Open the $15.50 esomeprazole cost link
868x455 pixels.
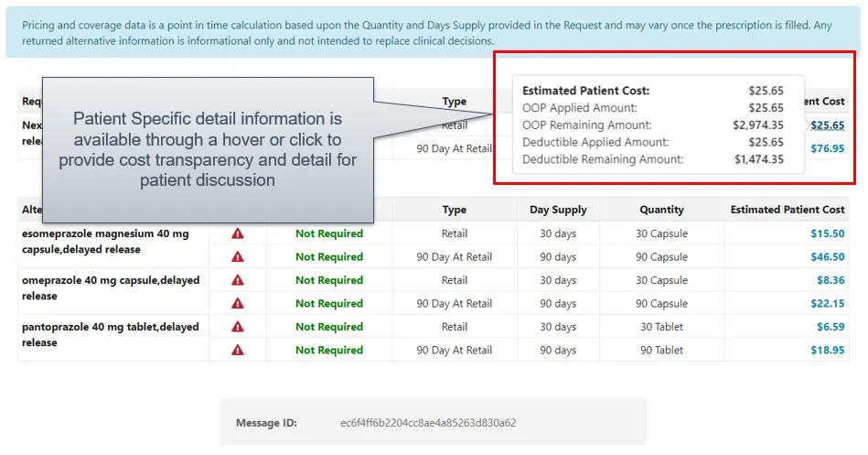coord(828,233)
